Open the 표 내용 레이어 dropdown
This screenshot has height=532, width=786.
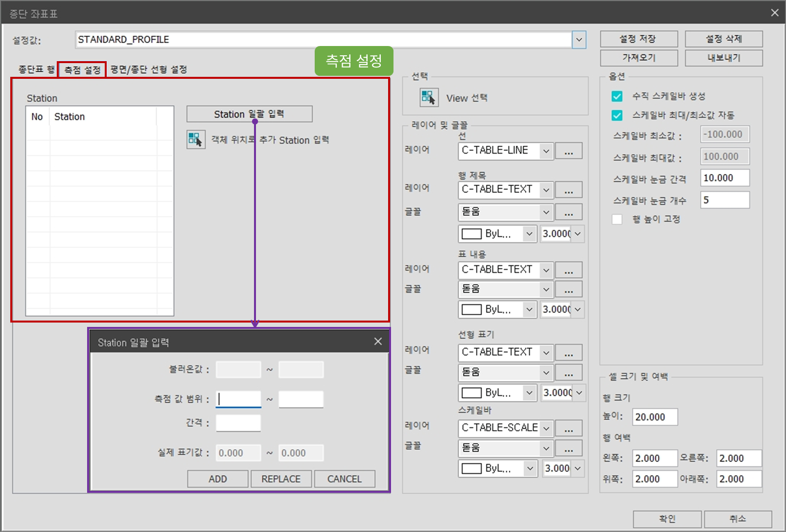pyautogui.click(x=546, y=270)
